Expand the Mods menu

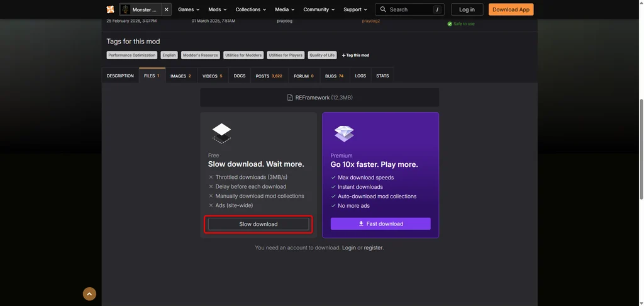(x=218, y=9)
